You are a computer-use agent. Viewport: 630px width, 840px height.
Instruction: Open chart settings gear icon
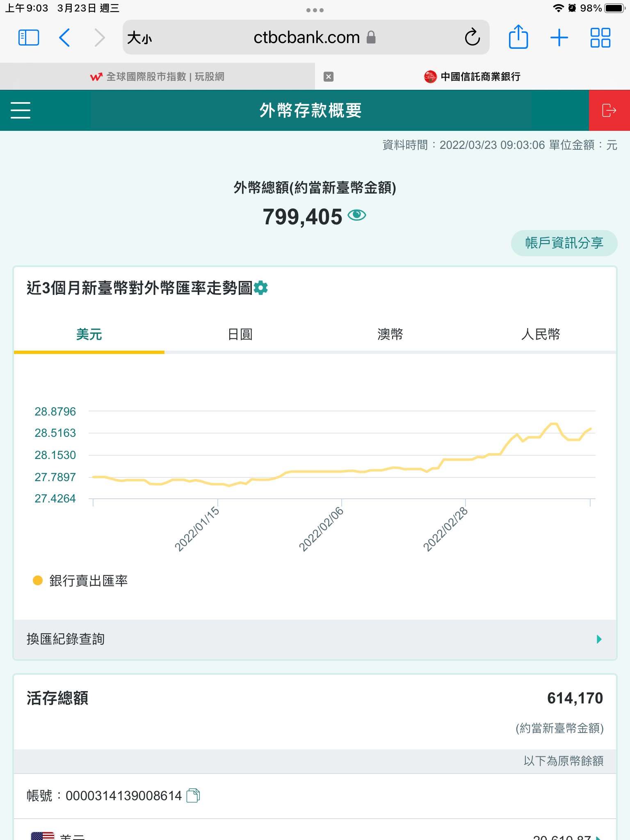[261, 288]
